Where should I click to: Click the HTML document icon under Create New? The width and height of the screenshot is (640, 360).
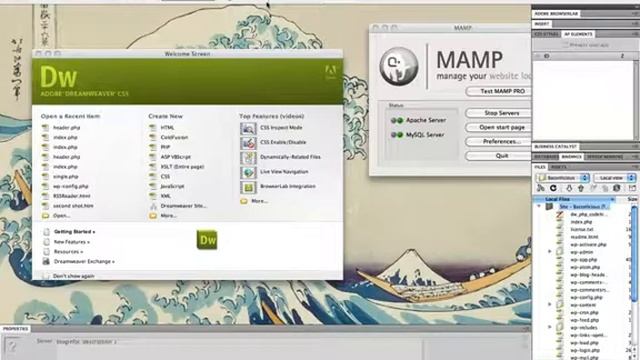pos(153,127)
